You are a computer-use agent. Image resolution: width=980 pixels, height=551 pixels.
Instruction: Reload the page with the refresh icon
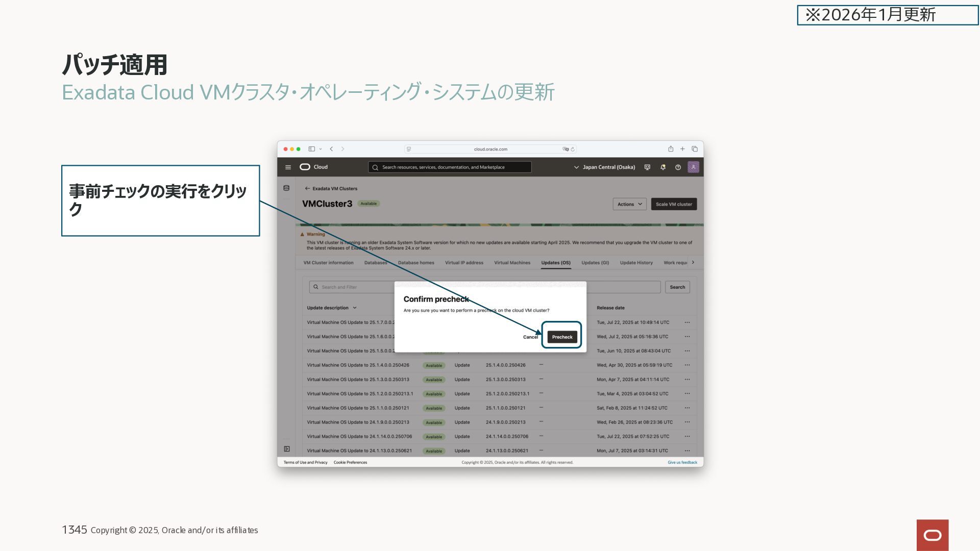(573, 149)
